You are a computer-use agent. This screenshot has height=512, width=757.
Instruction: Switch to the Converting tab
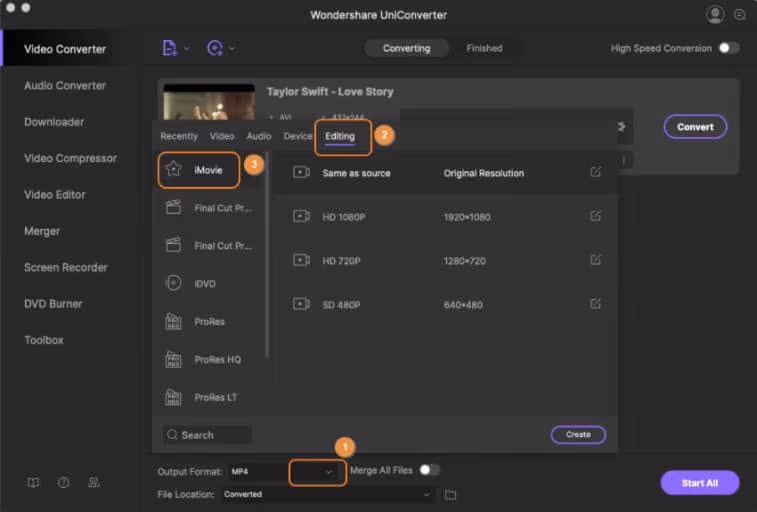pyautogui.click(x=407, y=48)
